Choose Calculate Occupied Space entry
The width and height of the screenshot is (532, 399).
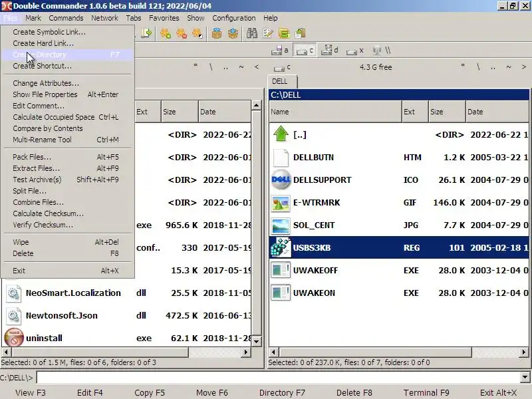(x=68, y=117)
